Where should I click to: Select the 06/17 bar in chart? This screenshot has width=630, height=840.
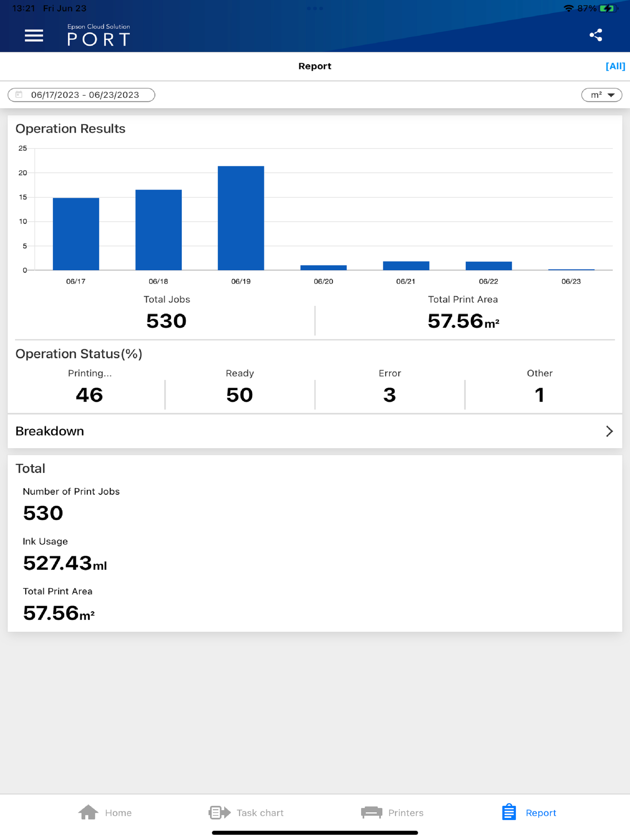click(x=76, y=234)
